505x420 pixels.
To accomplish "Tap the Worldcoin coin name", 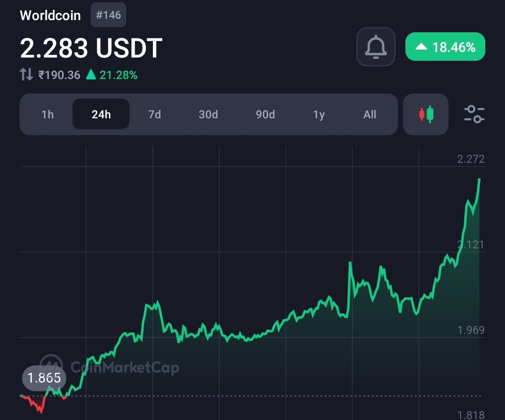I will pos(50,15).
